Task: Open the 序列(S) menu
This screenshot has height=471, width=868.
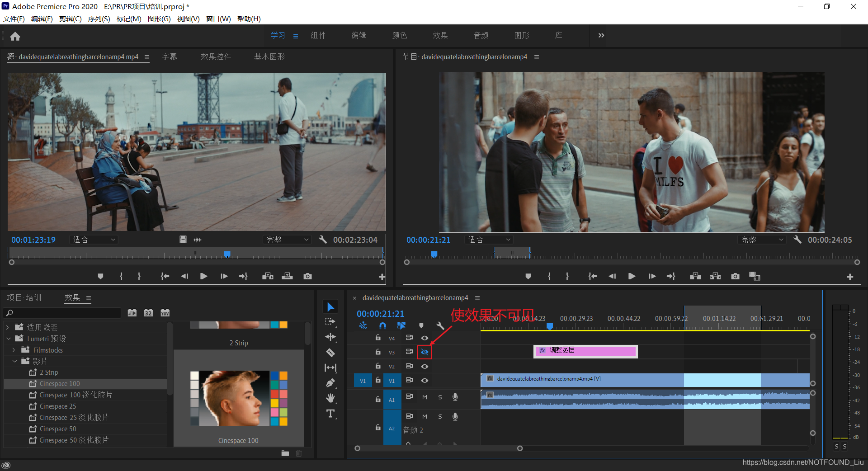Action: tap(99, 19)
